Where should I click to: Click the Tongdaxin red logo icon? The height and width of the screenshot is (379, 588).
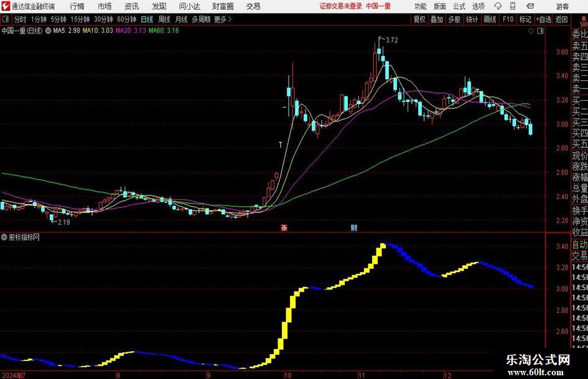coord(6,6)
